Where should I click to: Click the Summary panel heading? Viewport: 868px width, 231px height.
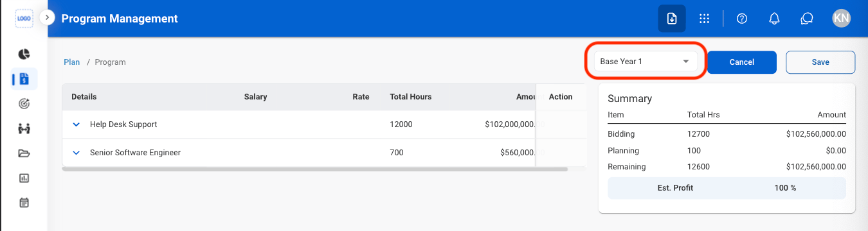click(629, 99)
